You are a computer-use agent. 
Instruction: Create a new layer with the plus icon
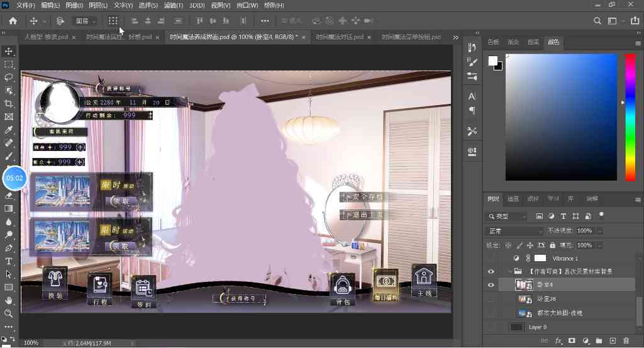pyautogui.click(x=613, y=340)
